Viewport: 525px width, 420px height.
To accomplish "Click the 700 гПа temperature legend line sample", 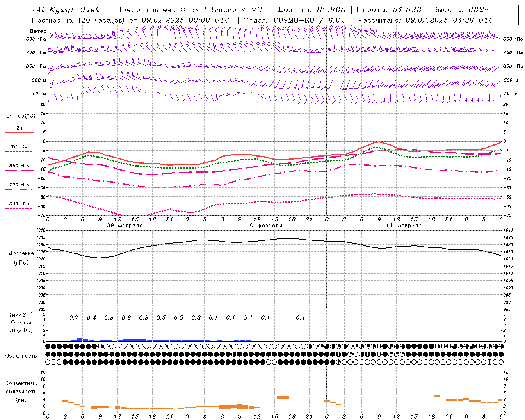I will coord(18,189).
